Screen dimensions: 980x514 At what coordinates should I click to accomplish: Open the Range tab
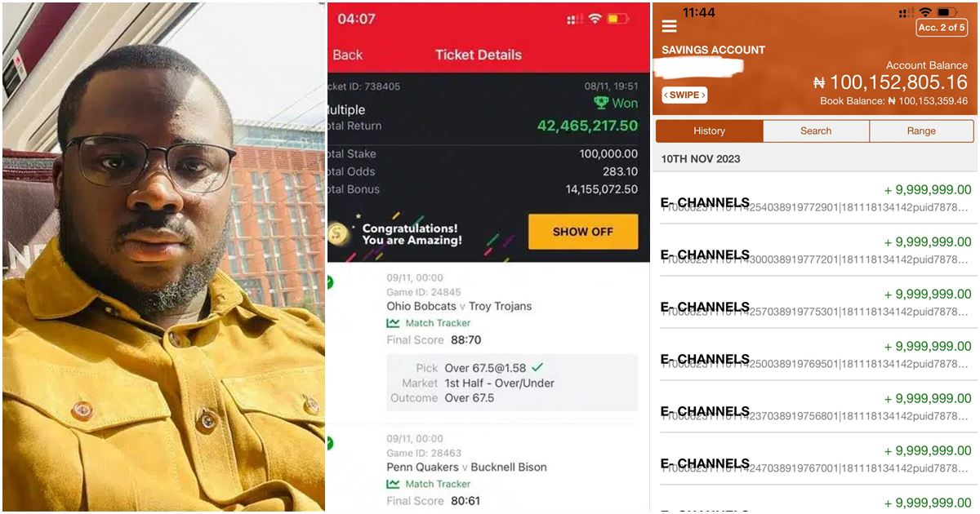921,131
